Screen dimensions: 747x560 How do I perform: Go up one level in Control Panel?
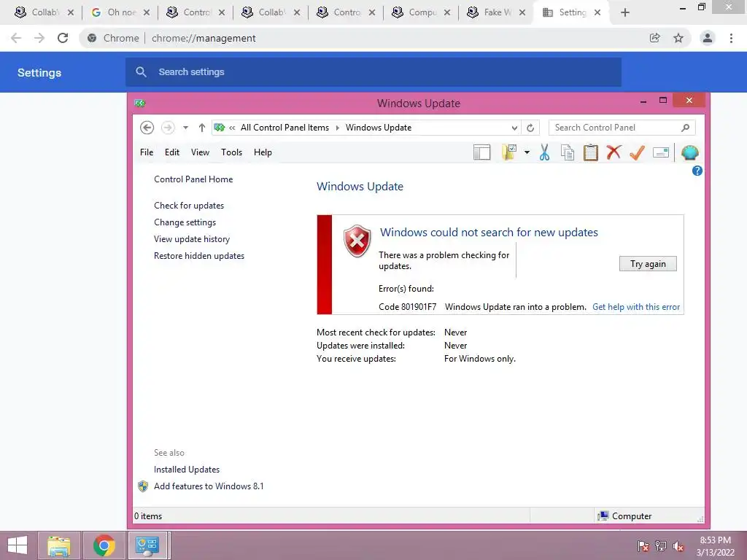pos(201,128)
